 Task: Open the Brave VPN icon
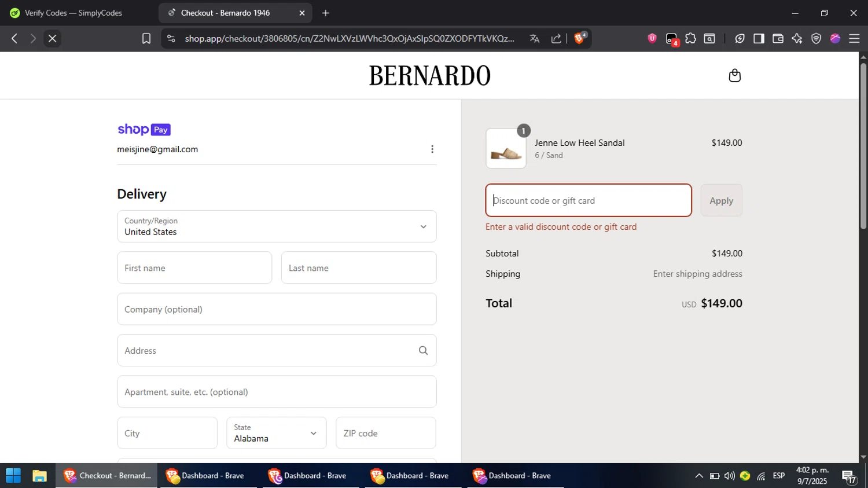click(816, 38)
